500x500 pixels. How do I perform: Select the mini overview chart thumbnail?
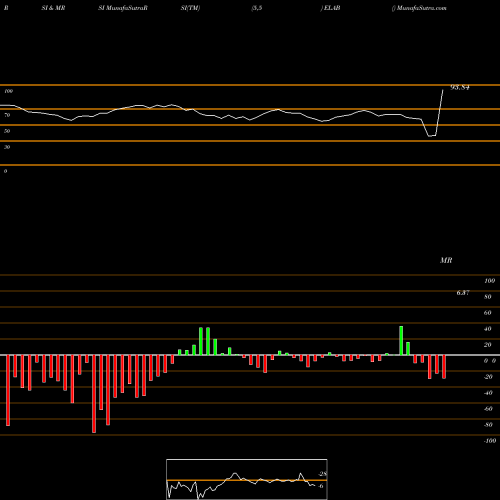tap(247, 479)
